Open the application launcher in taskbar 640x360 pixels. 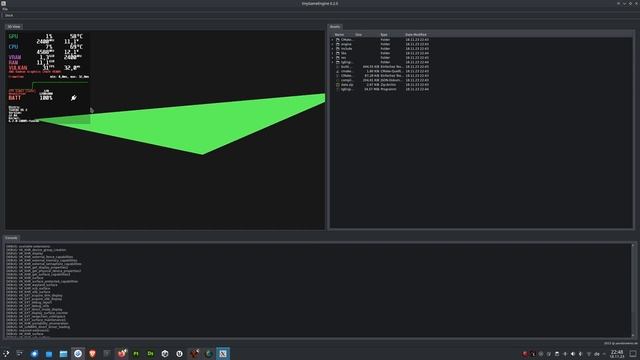[x=6, y=353]
